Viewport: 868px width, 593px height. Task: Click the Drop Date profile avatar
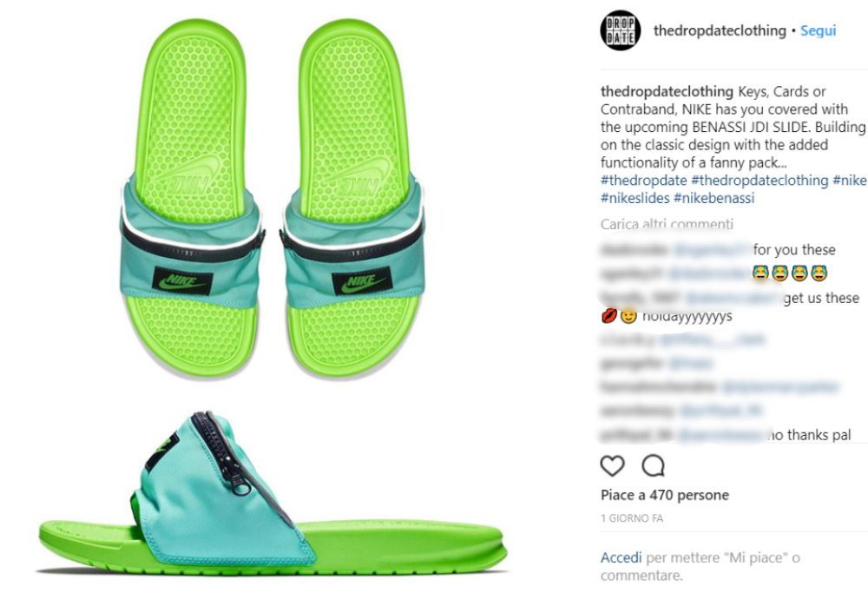[x=620, y=30]
